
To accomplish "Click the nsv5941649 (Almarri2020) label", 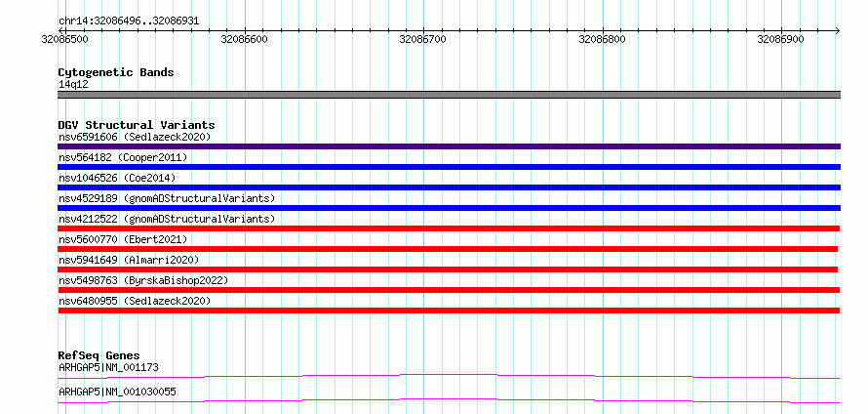I will (129, 260).
